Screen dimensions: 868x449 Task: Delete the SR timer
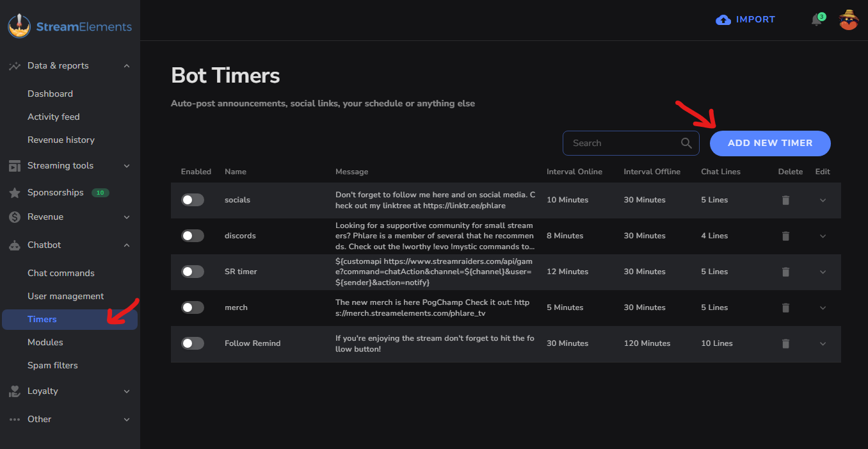(785, 272)
